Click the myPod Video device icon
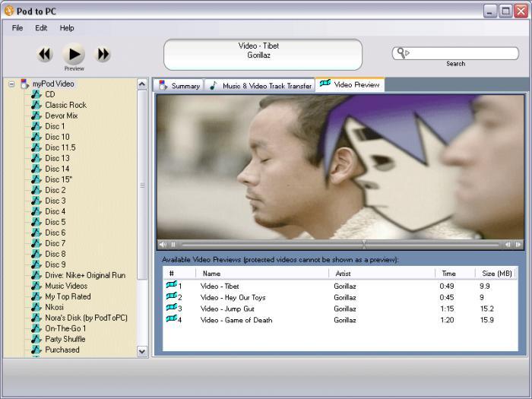The width and height of the screenshot is (532, 399). click(x=25, y=84)
